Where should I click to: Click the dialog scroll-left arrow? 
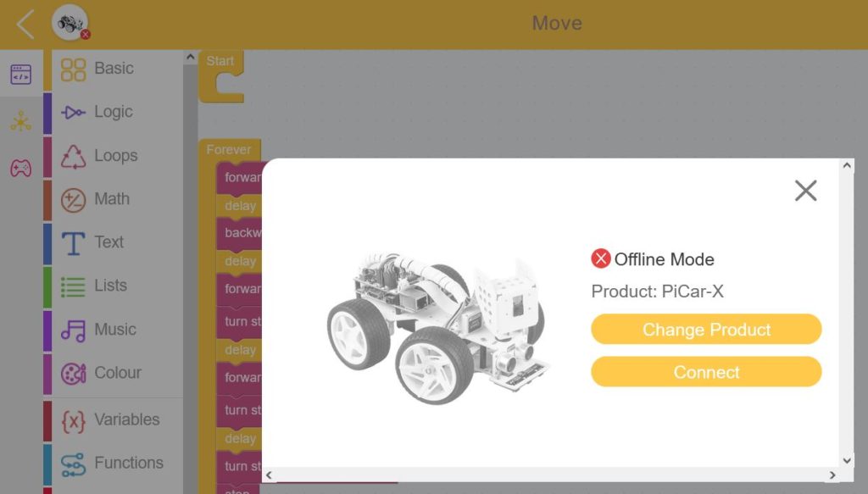coord(269,475)
